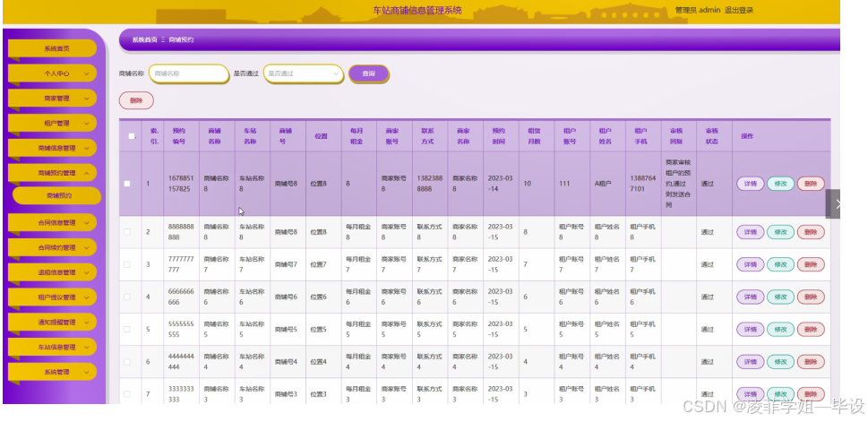Click 修改 for row 5555555555
Image resolution: width=868 pixels, height=422 pixels.
coord(780,330)
